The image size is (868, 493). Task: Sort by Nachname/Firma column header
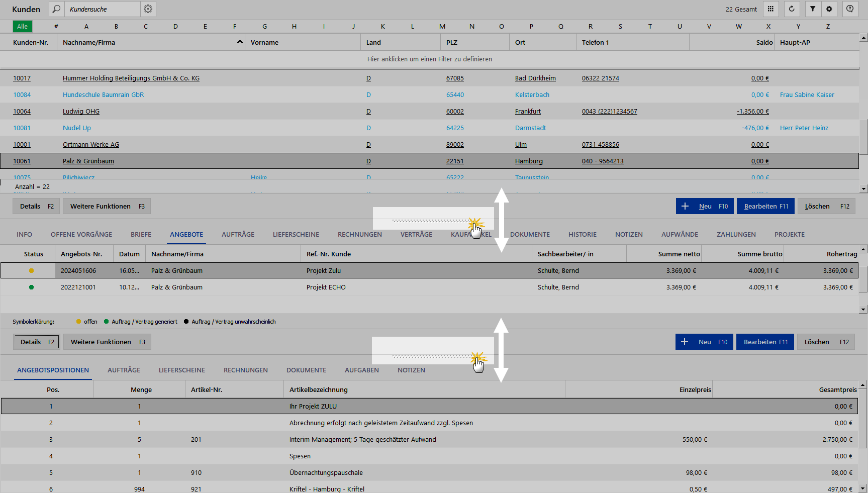click(151, 42)
